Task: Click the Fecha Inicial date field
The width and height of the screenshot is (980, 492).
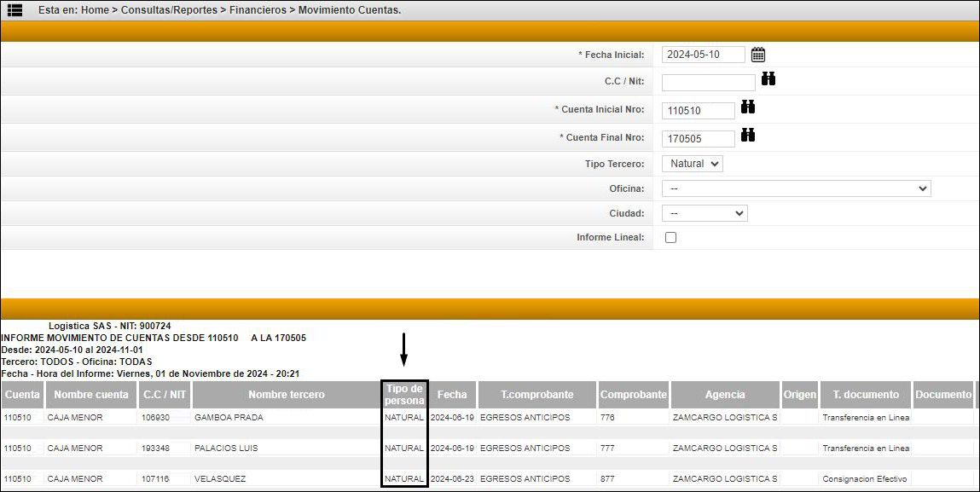Action: click(703, 55)
